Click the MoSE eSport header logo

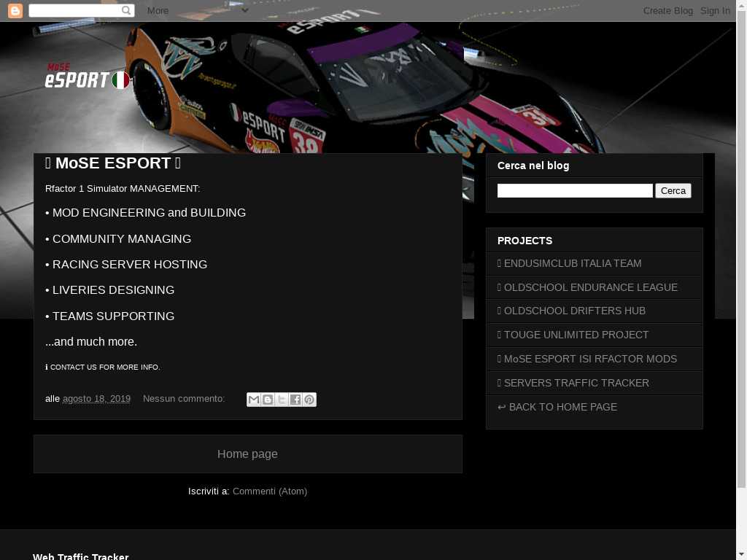[87, 77]
